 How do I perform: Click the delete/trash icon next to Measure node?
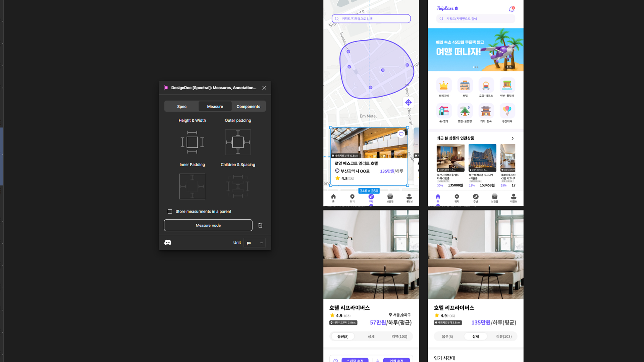click(261, 225)
